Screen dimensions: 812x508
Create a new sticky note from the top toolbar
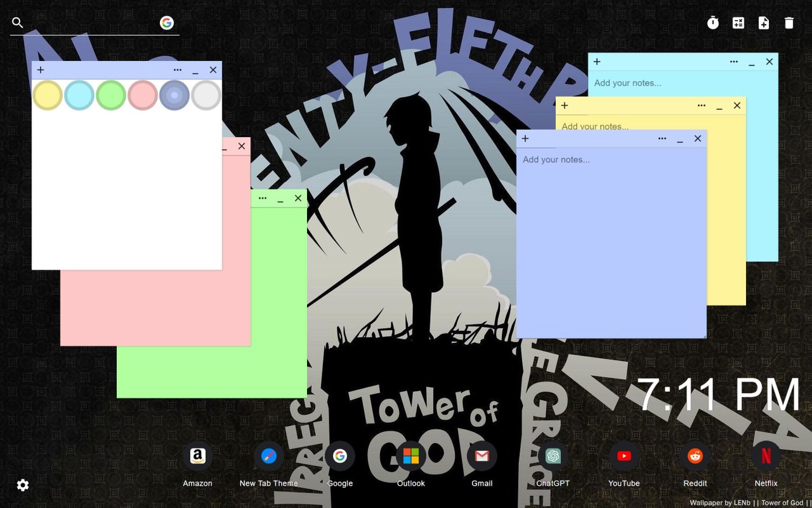tap(764, 23)
